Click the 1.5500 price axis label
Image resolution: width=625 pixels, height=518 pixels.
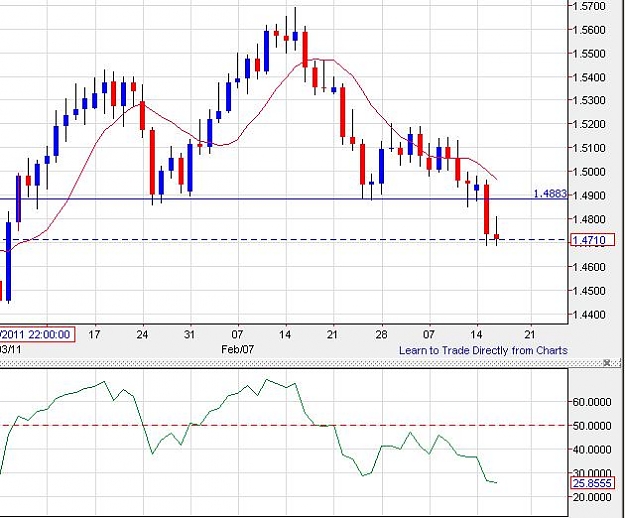pos(589,53)
